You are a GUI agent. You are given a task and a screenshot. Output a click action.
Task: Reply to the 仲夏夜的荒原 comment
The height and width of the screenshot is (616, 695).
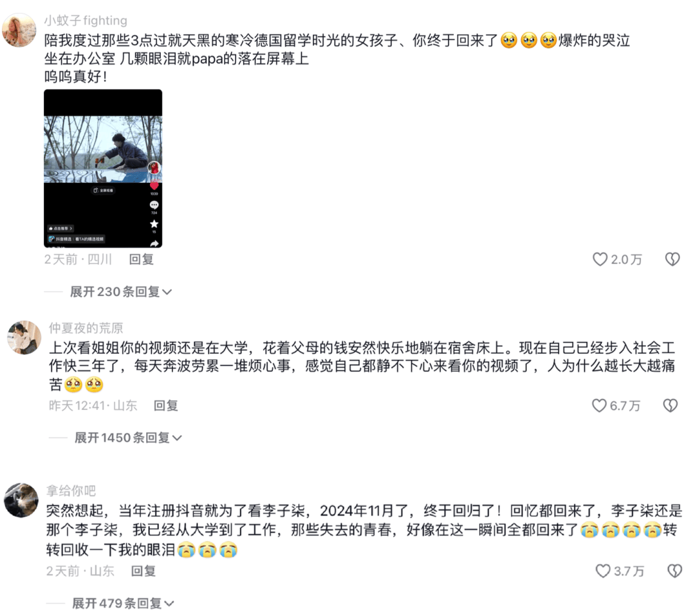166,406
